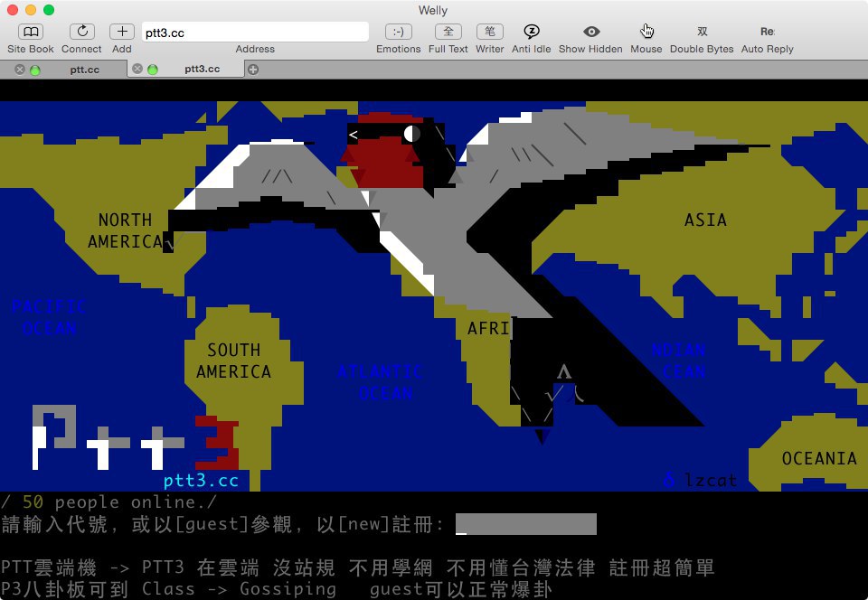Image resolution: width=868 pixels, height=600 pixels.
Task: Toggle Mouse support hand icon
Action: (646, 32)
